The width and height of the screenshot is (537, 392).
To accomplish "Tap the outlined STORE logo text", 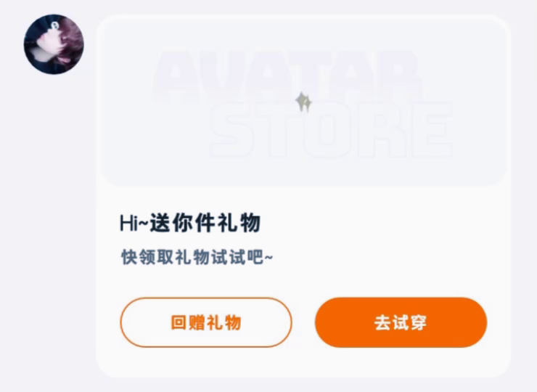I will click(x=332, y=129).
